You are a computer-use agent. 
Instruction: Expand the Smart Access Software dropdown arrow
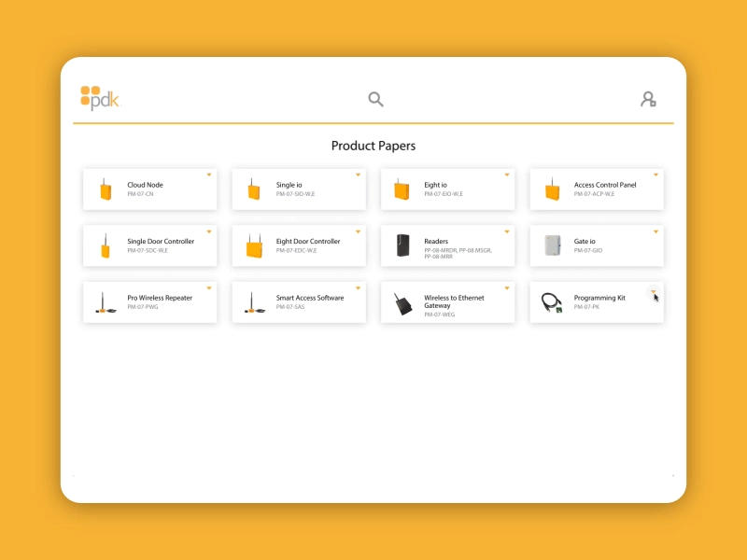pos(358,288)
